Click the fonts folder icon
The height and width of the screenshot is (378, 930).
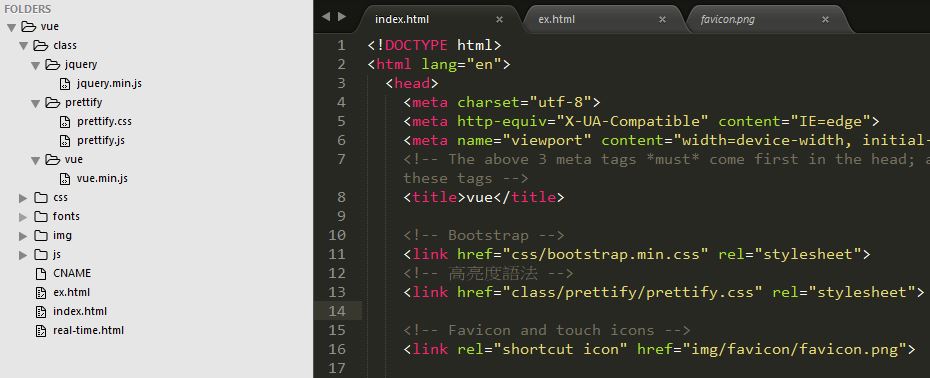click(x=41, y=217)
